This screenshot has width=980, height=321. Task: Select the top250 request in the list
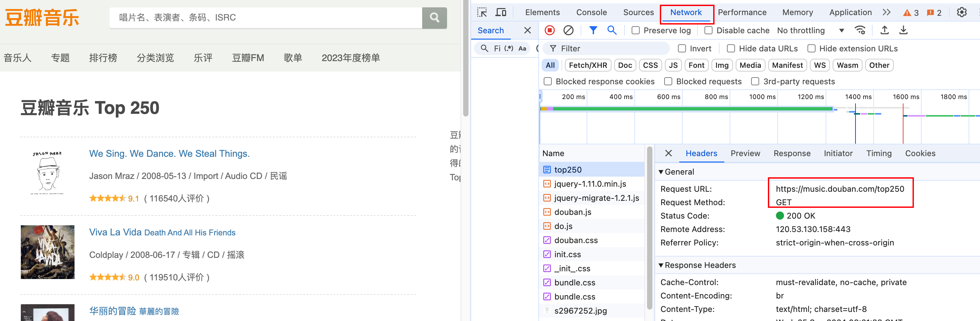(569, 170)
